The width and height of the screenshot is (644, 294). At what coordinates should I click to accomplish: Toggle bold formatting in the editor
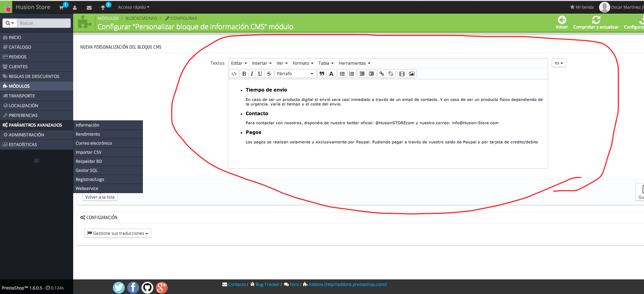pyautogui.click(x=244, y=74)
